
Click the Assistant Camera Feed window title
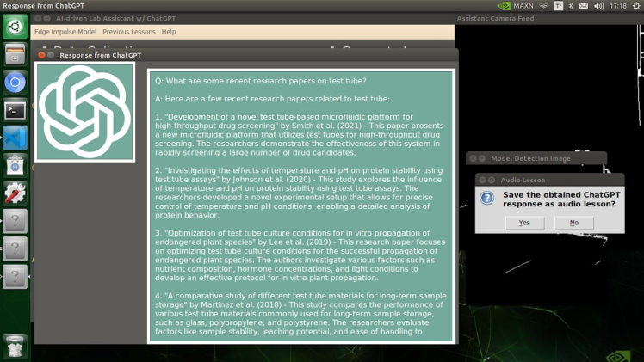[x=495, y=18]
